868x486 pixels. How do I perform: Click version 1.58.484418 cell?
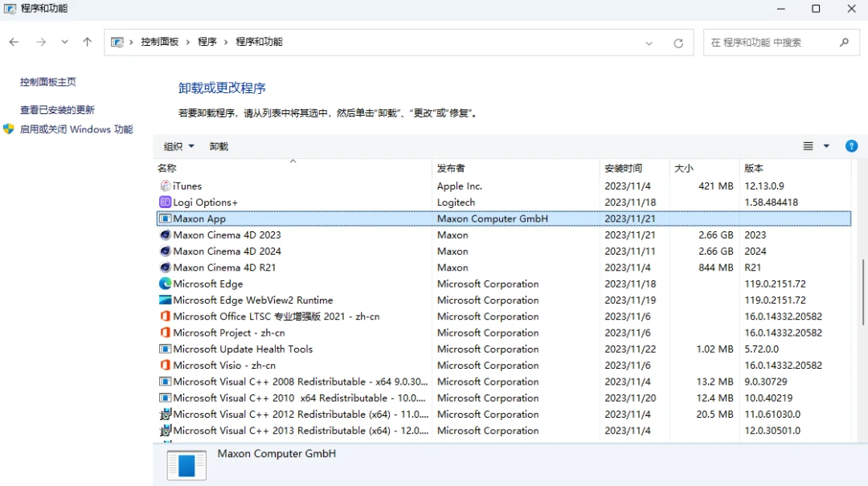(771, 202)
